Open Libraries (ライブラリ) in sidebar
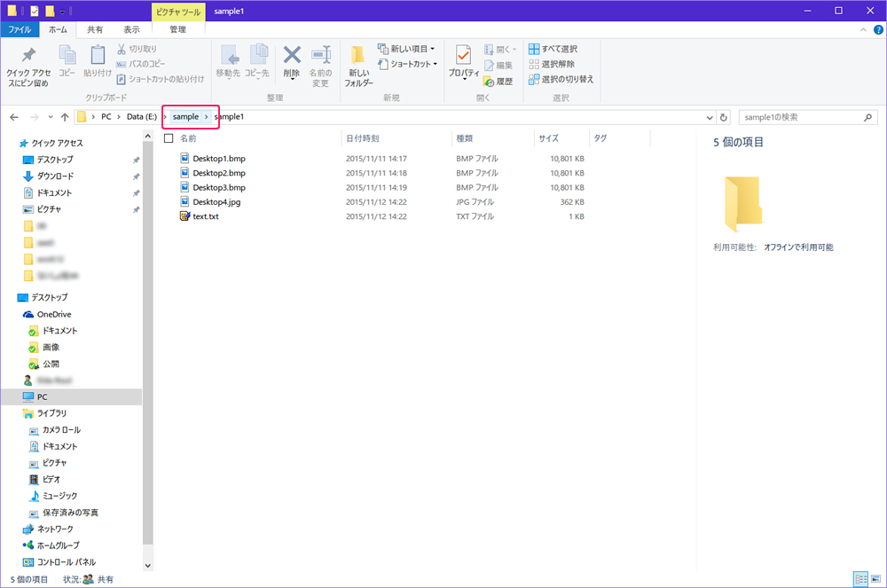The image size is (887, 588). pos(51,413)
